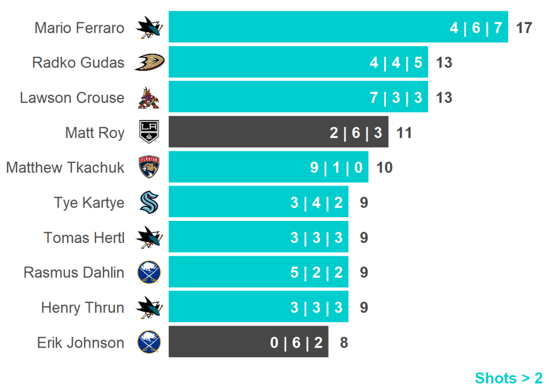This screenshot has height=392, width=549.
Task: Click the "Shots > 2" legend text
Action: pos(508,378)
